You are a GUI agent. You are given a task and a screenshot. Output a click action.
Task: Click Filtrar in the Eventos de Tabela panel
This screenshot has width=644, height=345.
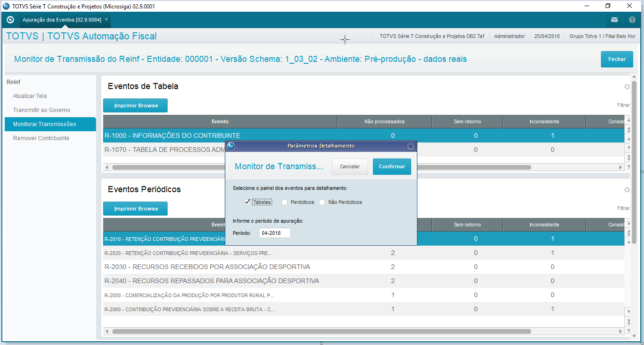(x=623, y=105)
